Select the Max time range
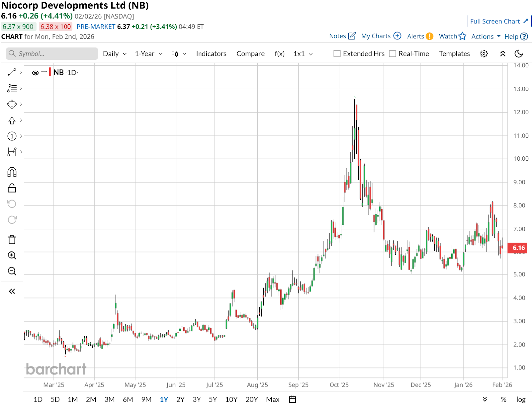 point(273,399)
